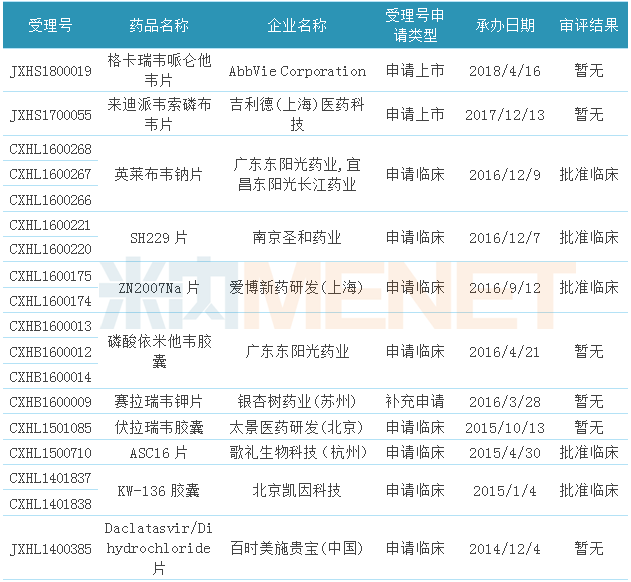Select acceptance number CXHL1401837
The image size is (631, 582).
tap(50, 479)
